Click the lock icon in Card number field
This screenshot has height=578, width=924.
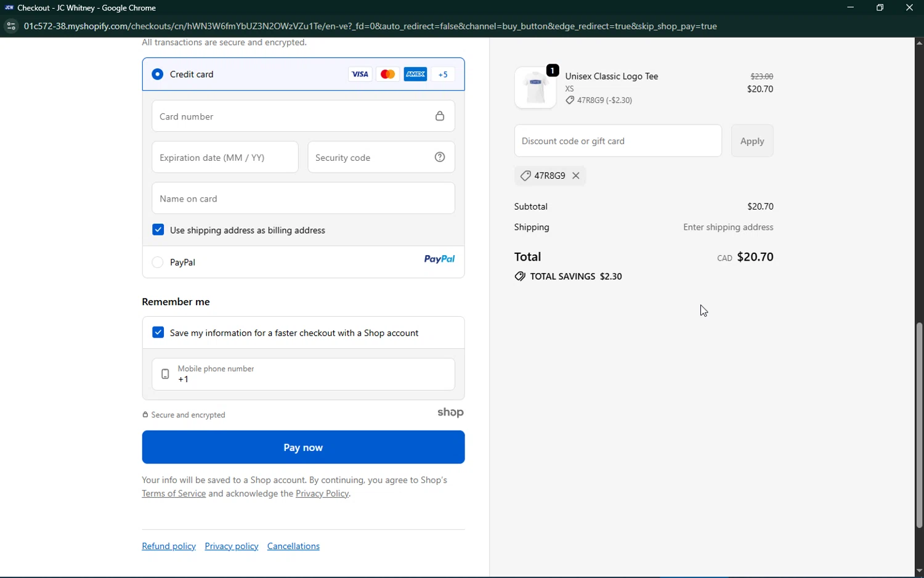point(440,116)
